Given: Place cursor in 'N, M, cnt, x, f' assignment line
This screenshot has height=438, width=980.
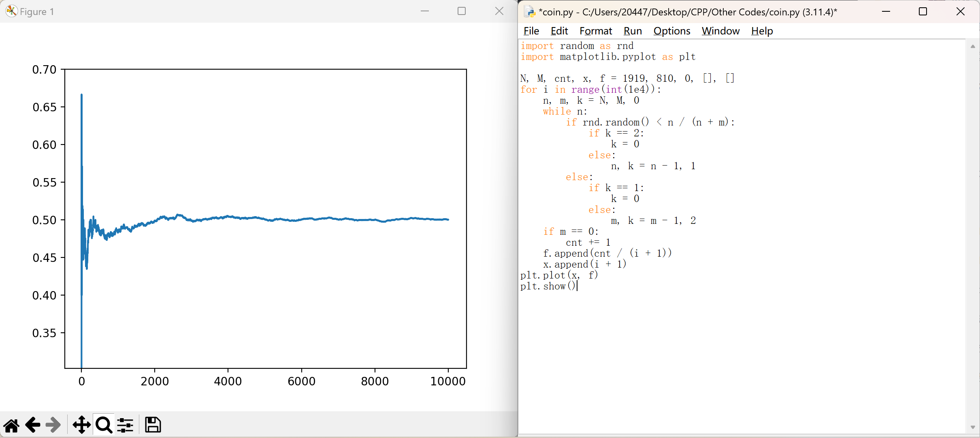Looking at the screenshot, I should [627, 79].
